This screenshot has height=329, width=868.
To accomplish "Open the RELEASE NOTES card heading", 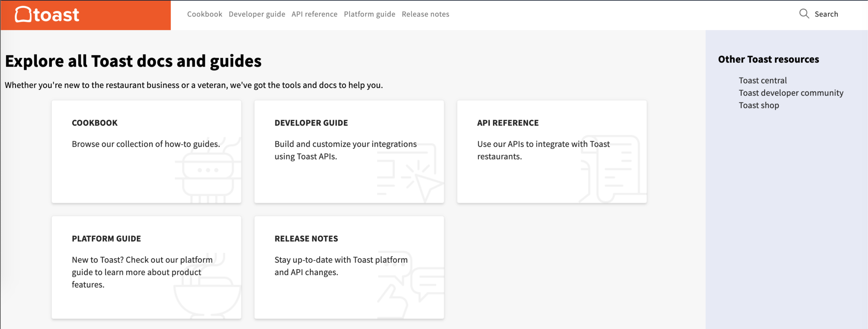I will click(x=306, y=238).
